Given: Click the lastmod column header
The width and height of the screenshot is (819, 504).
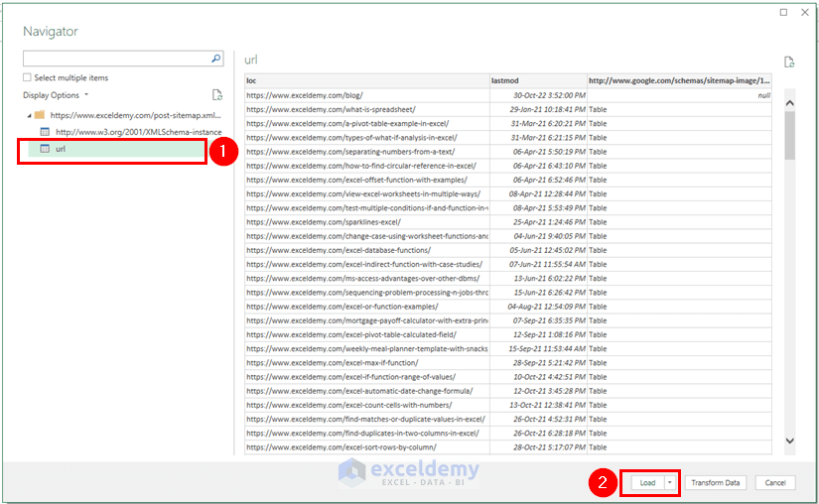Looking at the screenshot, I should click(x=538, y=80).
